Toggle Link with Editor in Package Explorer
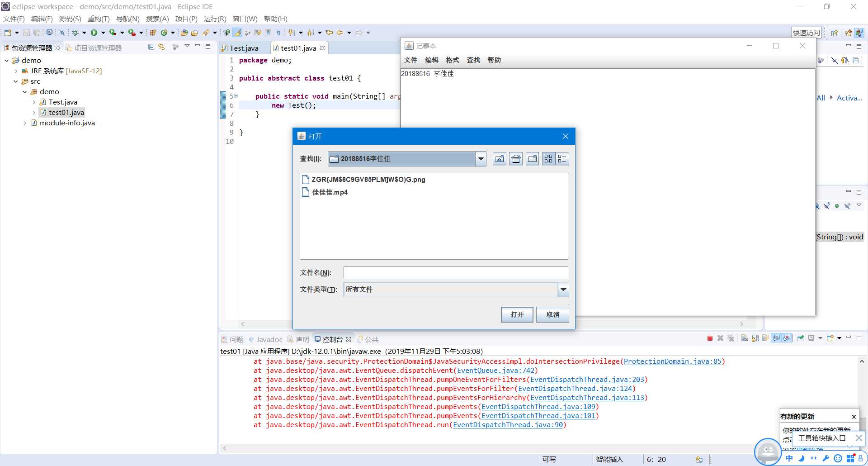This screenshot has width=868, height=466. [161, 47]
